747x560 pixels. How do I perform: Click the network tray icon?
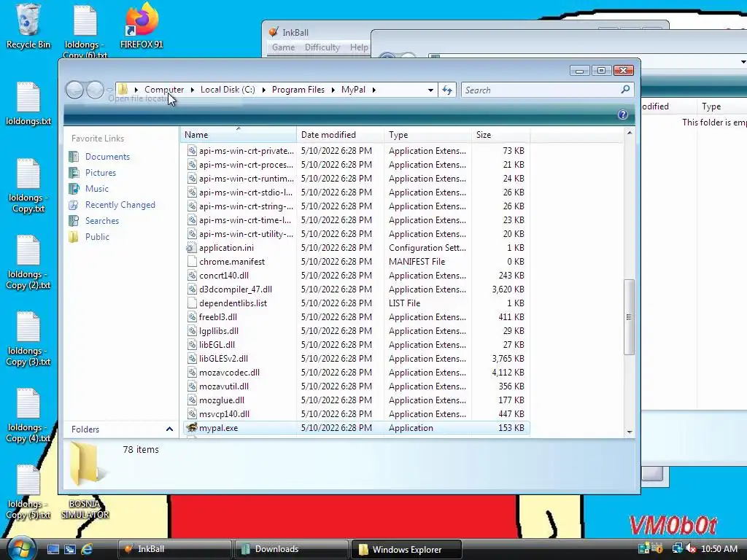[677, 548]
